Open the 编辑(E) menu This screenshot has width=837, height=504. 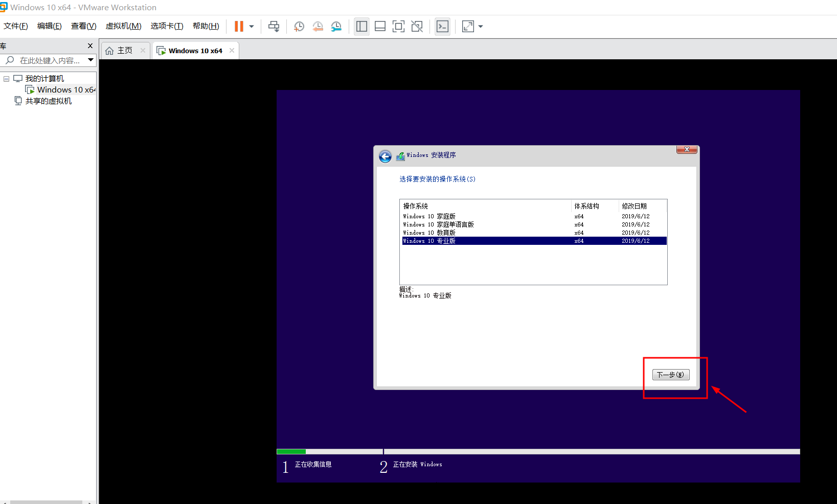point(50,26)
